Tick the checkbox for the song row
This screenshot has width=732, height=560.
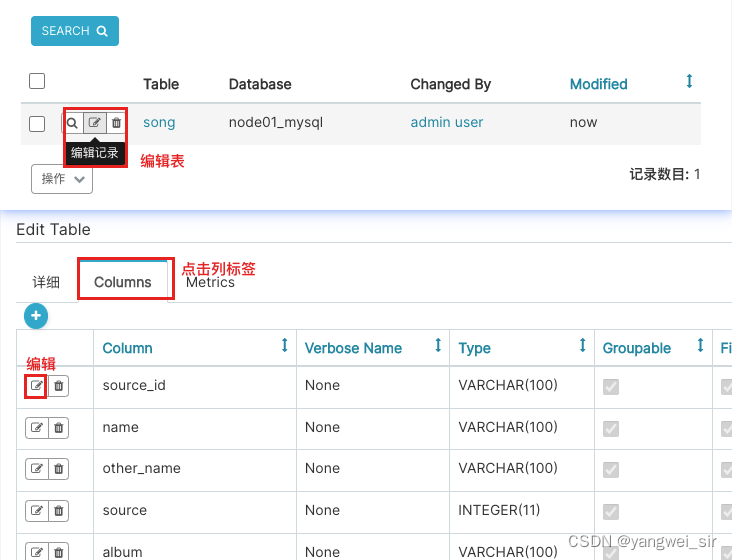(37, 124)
